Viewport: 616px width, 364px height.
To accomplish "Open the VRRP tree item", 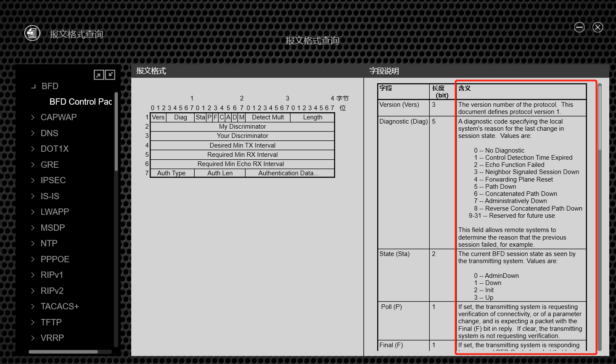I will pos(52,338).
